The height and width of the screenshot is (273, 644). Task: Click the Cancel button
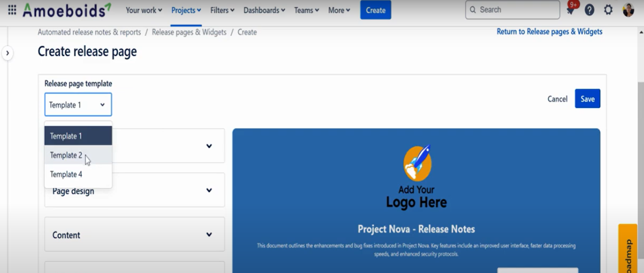pos(557,99)
